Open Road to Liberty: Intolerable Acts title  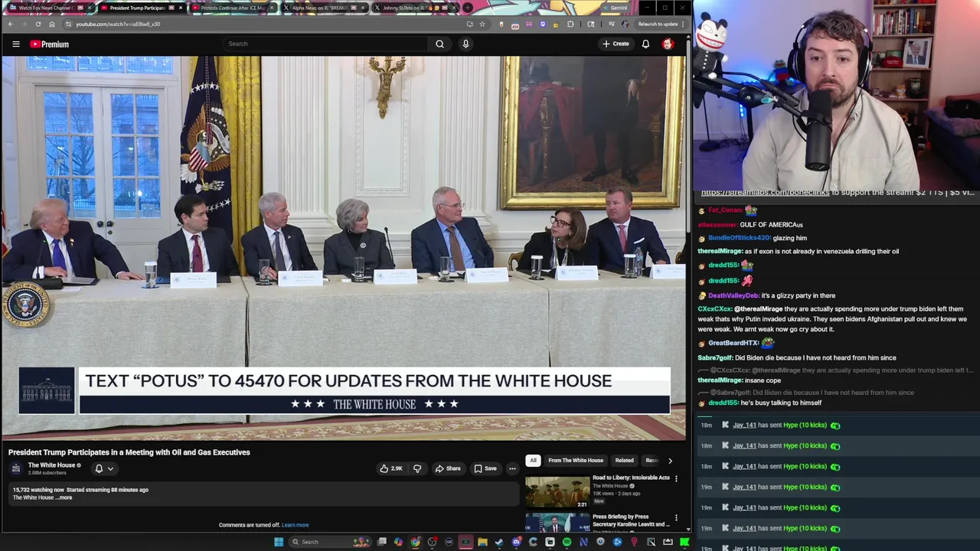tap(631, 478)
